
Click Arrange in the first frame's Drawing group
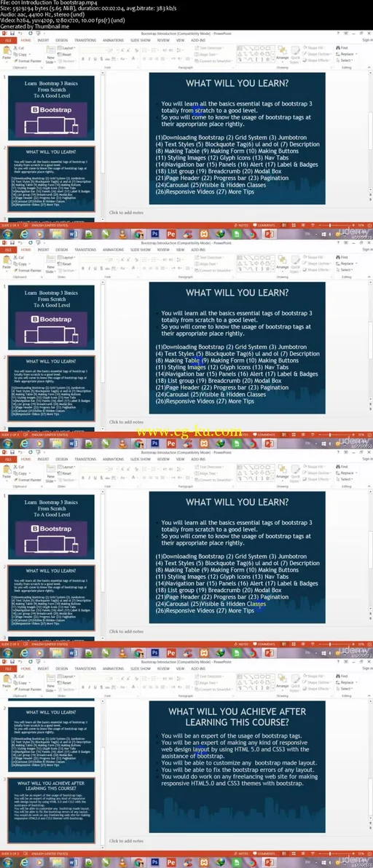[x=282, y=55]
